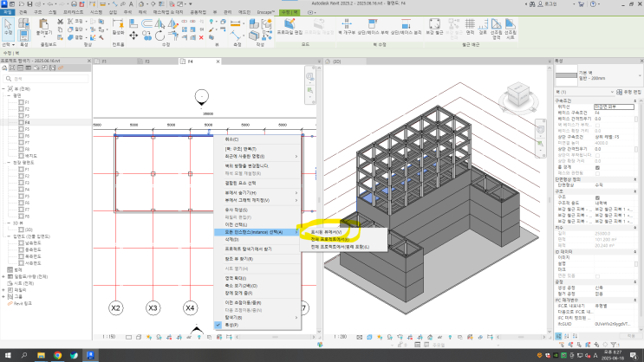Select the Mirror Draw Axis tool
Screen dimensions: 644x362
tap(172, 23)
